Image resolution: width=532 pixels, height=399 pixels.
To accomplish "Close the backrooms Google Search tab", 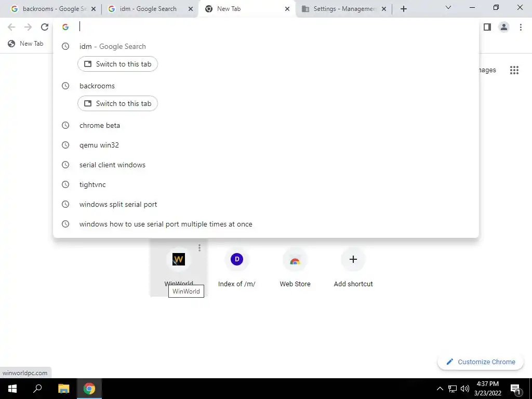I will [94, 9].
